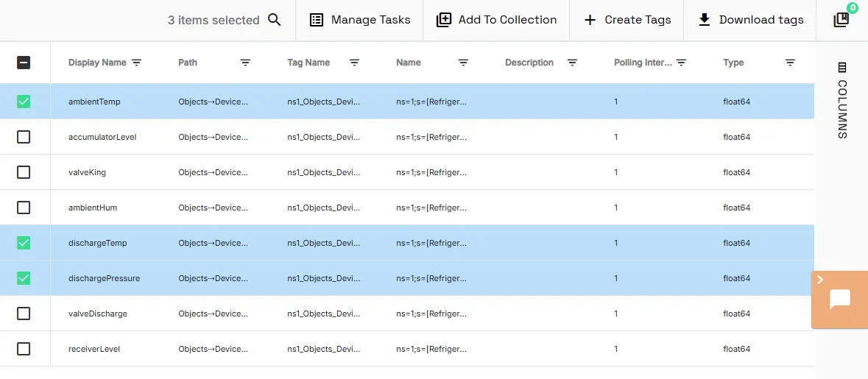Click the ambientHum display name cell

(93, 208)
